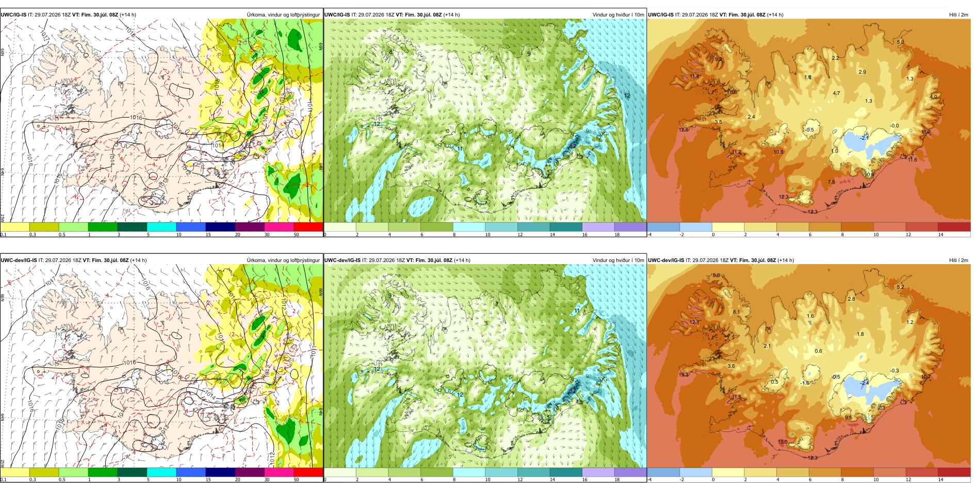Click 'Hiti í 2m' title of the UWC/IG-IS panel

click(x=958, y=15)
